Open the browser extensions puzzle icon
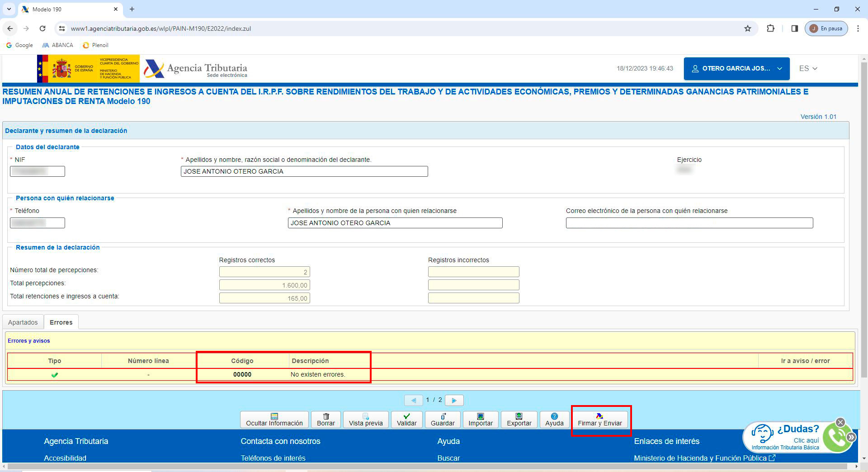Viewport: 868px width, 472px height. (x=770, y=28)
